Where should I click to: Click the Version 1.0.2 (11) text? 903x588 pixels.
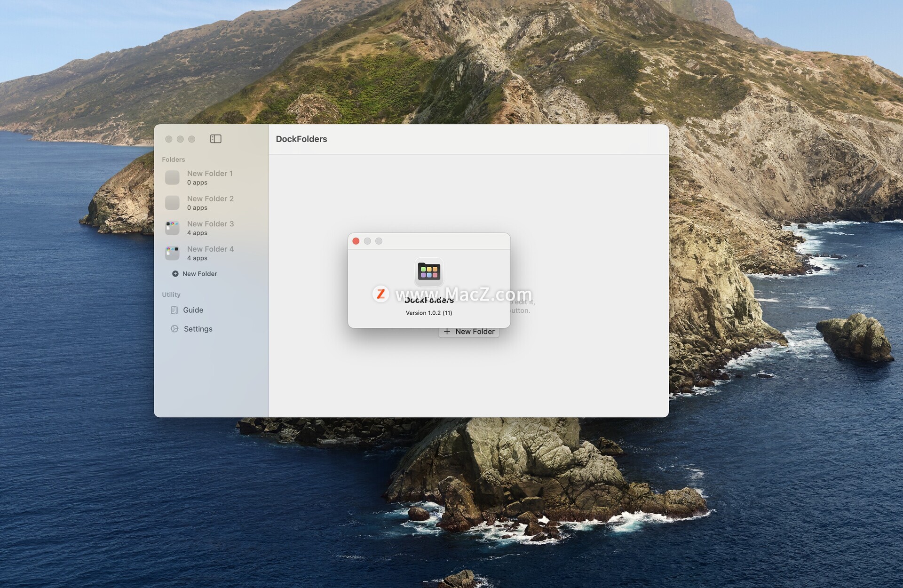point(429,313)
